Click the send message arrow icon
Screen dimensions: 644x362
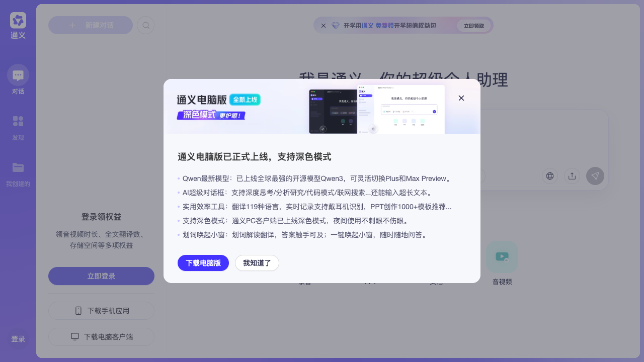[595, 176]
